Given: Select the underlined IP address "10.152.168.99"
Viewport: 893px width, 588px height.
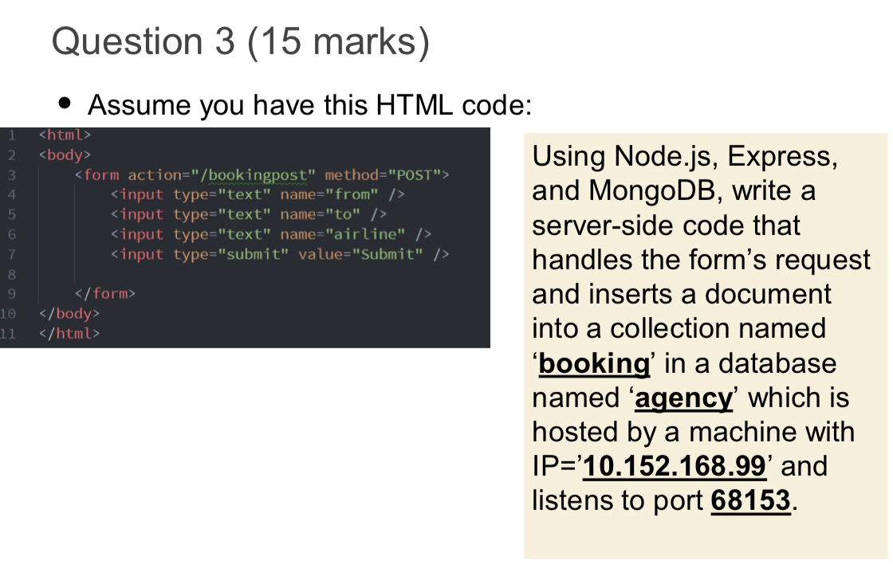Looking at the screenshot, I should [x=674, y=466].
